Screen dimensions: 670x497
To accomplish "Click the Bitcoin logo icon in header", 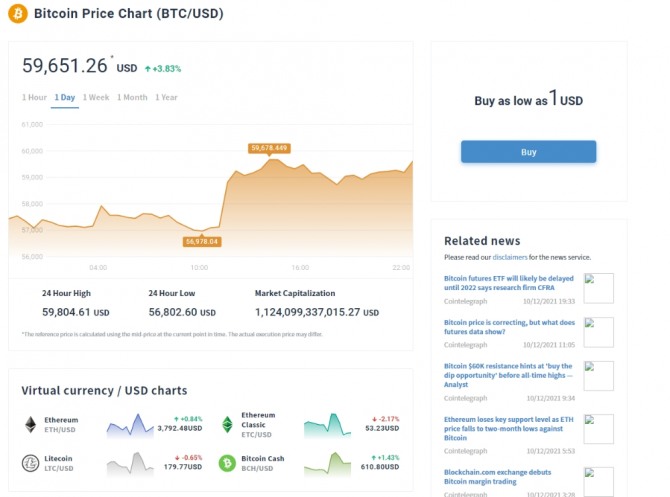I will click(x=18, y=14).
